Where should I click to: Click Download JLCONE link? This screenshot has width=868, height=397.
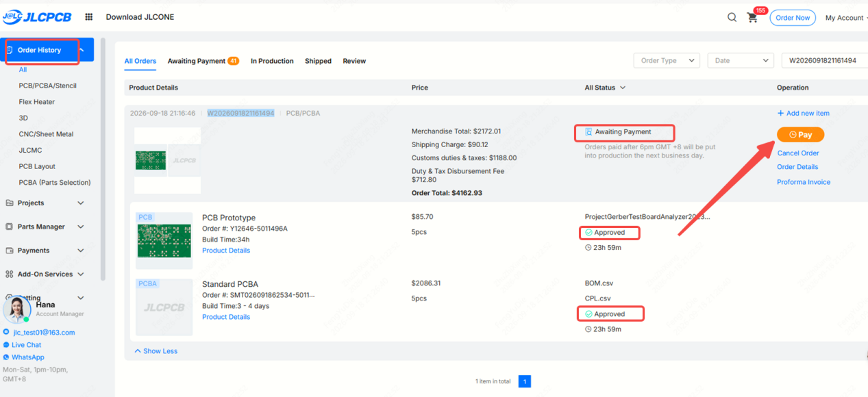pyautogui.click(x=140, y=17)
